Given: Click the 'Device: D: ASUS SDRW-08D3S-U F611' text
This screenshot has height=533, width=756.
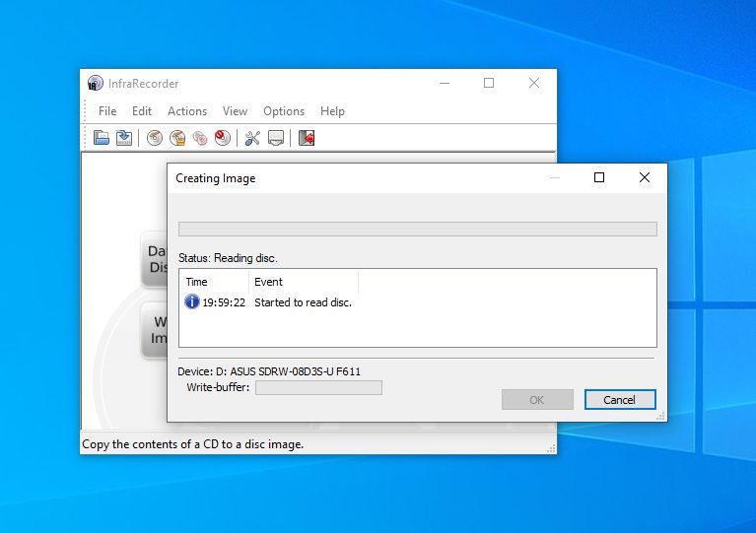Looking at the screenshot, I should 269,371.
